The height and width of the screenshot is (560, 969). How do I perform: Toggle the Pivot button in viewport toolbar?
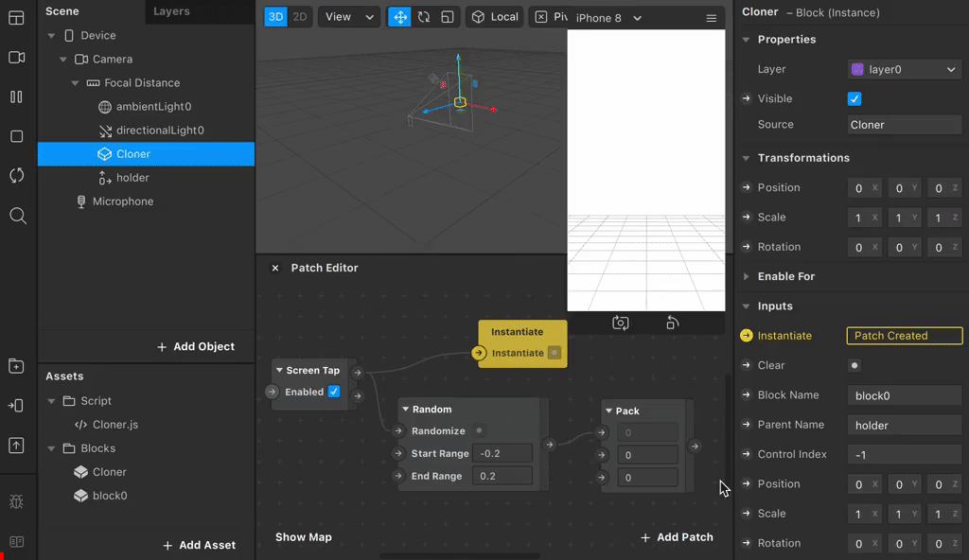pyautogui.click(x=549, y=17)
